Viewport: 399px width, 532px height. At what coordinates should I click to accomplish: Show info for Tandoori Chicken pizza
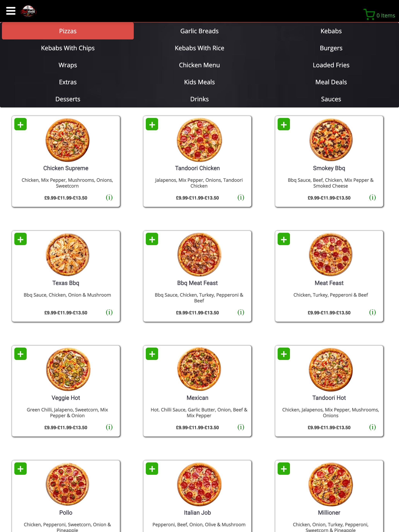(x=241, y=197)
